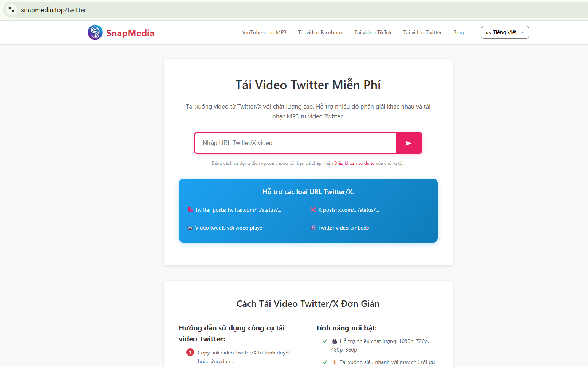Viewport: 588px width, 367px height.
Task: Click the SnapMedia logo icon
Action: click(95, 32)
